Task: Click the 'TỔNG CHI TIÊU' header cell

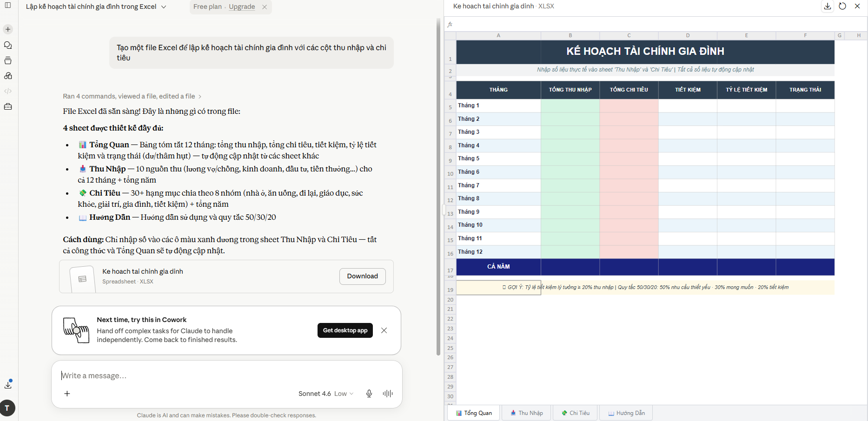Action: tap(629, 90)
